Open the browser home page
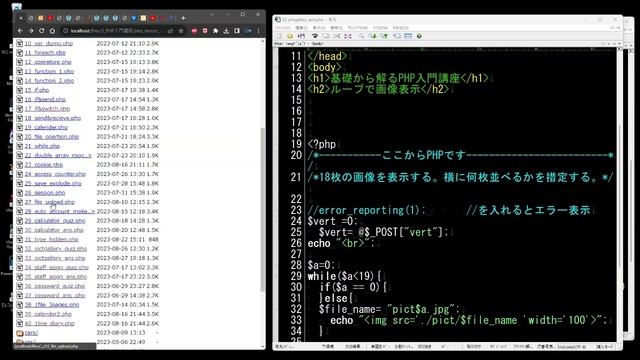The height and width of the screenshot is (360, 640). [52, 31]
